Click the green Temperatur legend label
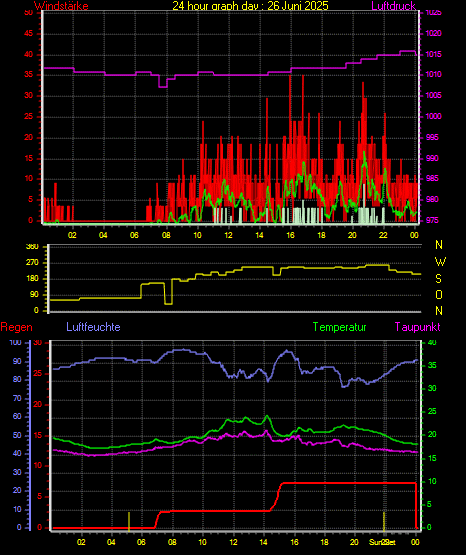The width and height of the screenshot is (466, 555). point(339,327)
